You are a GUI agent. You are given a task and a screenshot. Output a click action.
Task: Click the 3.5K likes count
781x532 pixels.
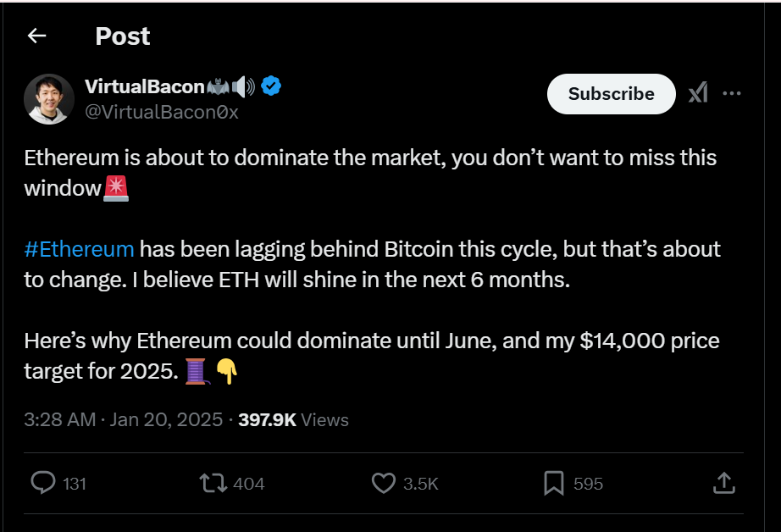(x=420, y=484)
